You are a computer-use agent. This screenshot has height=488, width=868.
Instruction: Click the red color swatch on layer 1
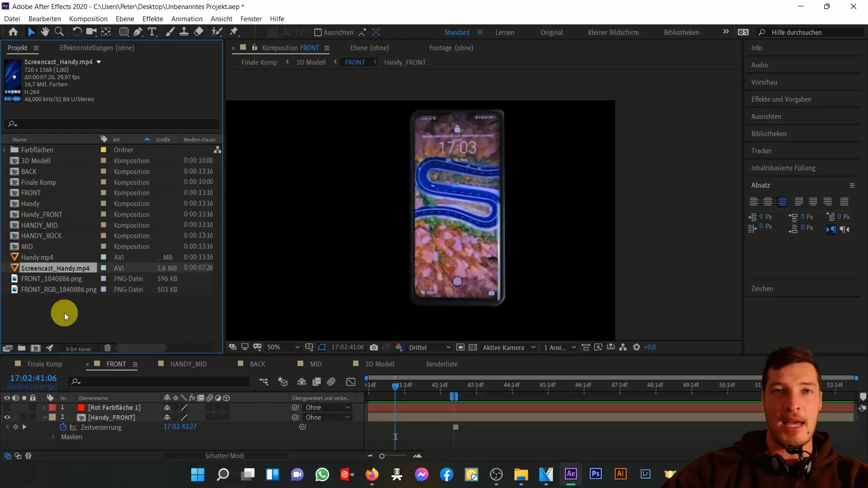(81, 408)
